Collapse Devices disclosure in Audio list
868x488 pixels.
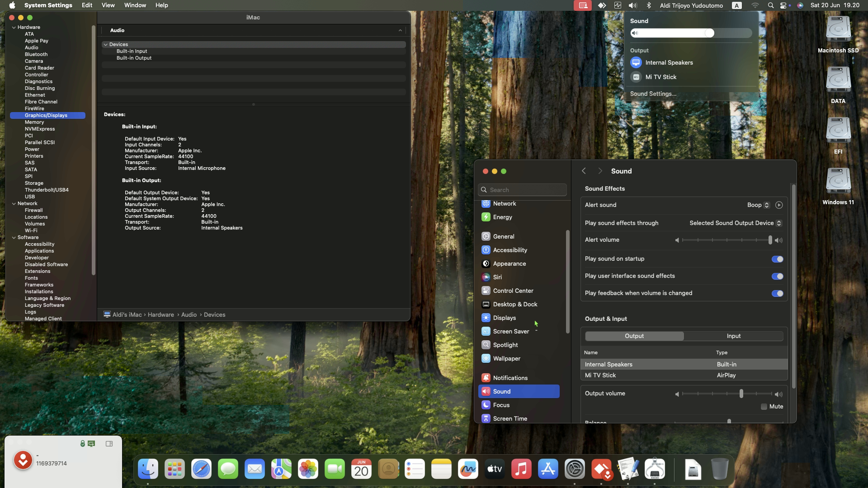(x=105, y=44)
